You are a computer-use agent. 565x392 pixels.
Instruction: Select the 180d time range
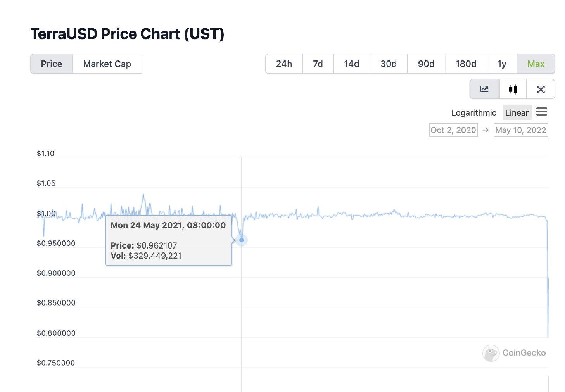466,64
